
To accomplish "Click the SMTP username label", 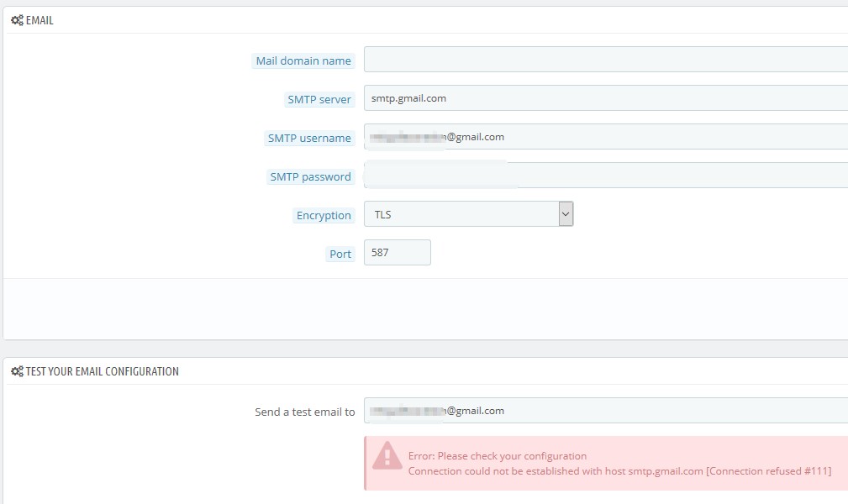I will 309,139.
